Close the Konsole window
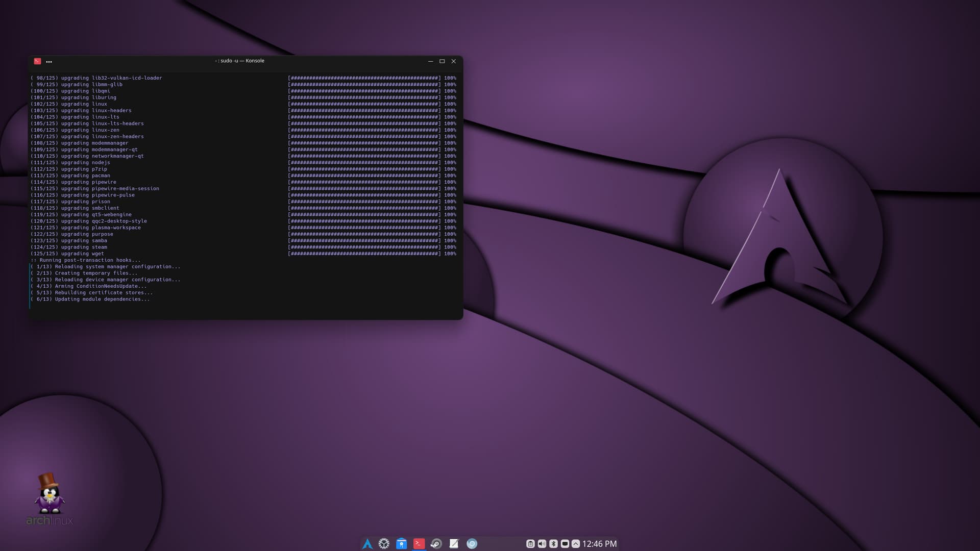The width and height of the screenshot is (980, 551). point(453,61)
